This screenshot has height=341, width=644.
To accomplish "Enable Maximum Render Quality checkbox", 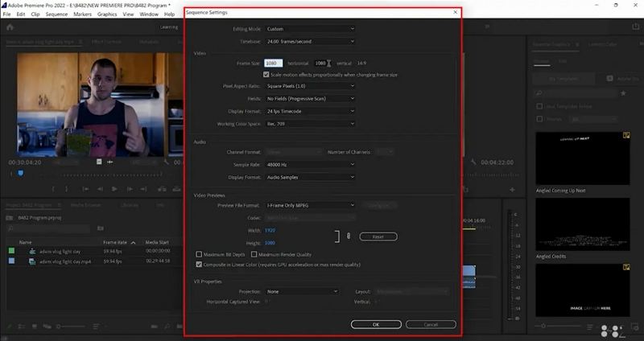I will point(254,254).
